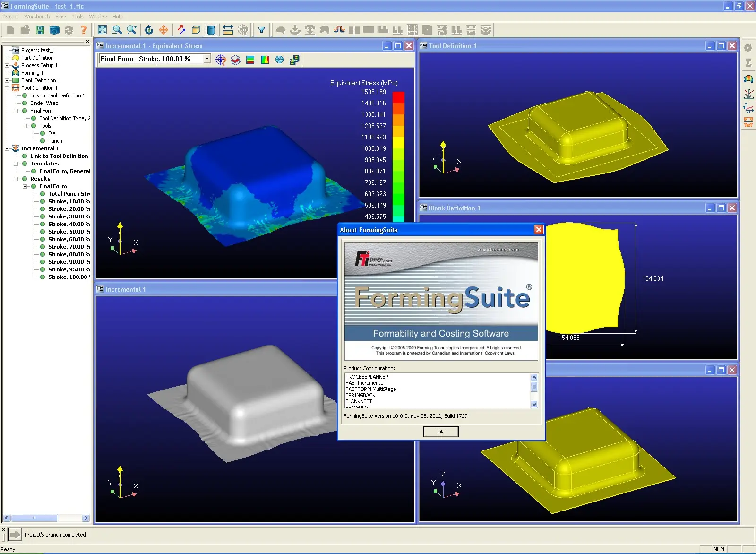
Task: Click the blue mesh display icon
Action: point(280,60)
